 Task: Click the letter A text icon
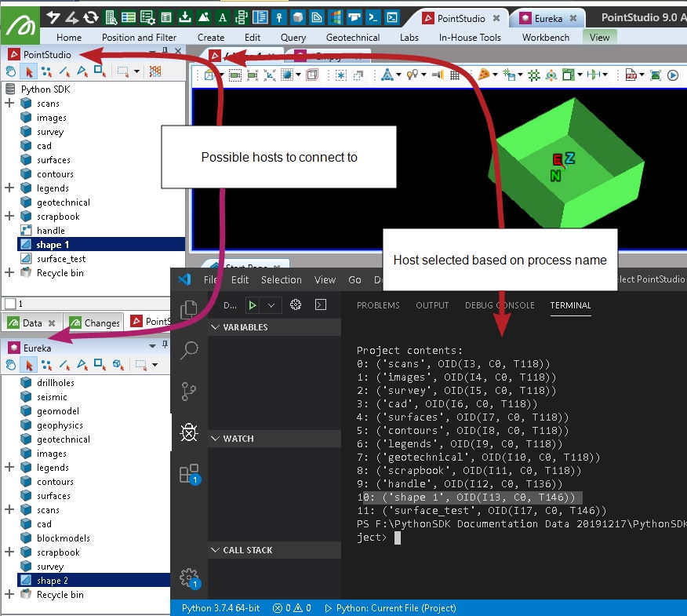tap(223, 17)
